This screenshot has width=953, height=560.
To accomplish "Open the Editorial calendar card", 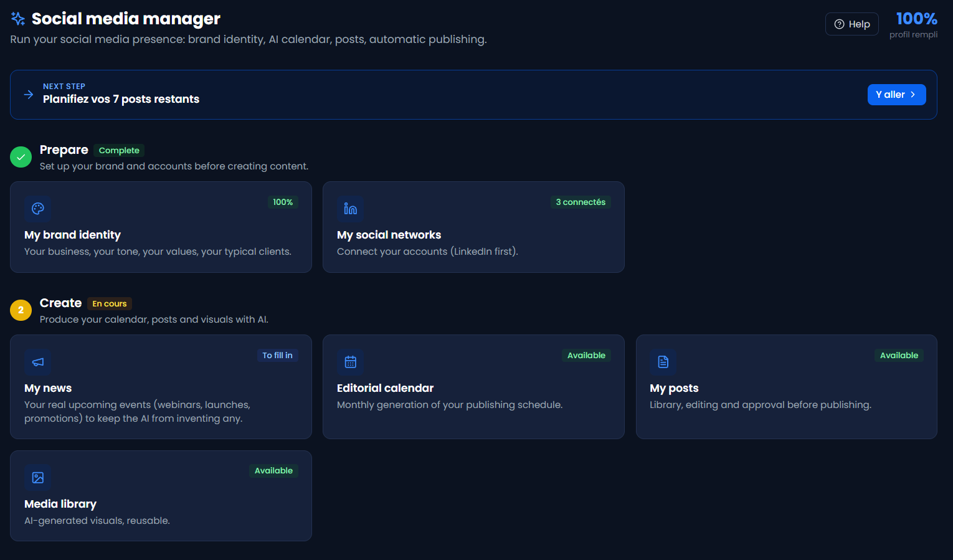I will pyautogui.click(x=473, y=387).
